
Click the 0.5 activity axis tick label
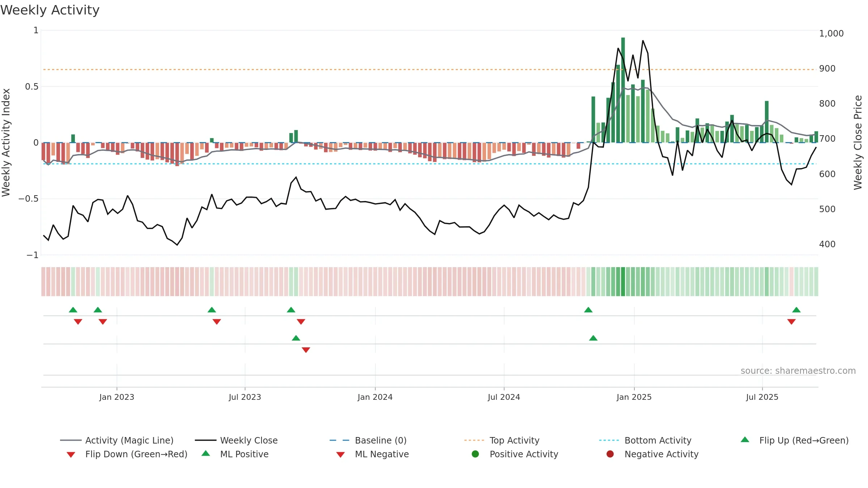point(32,86)
